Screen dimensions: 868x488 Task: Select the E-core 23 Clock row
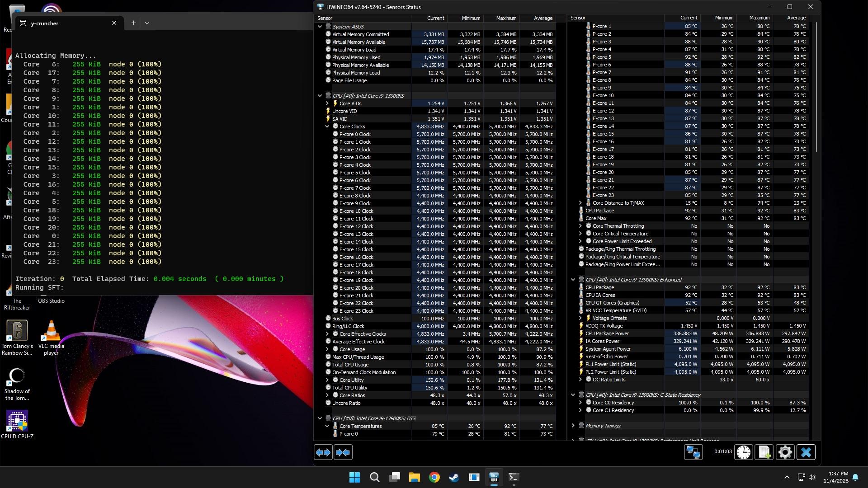tap(435, 311)
